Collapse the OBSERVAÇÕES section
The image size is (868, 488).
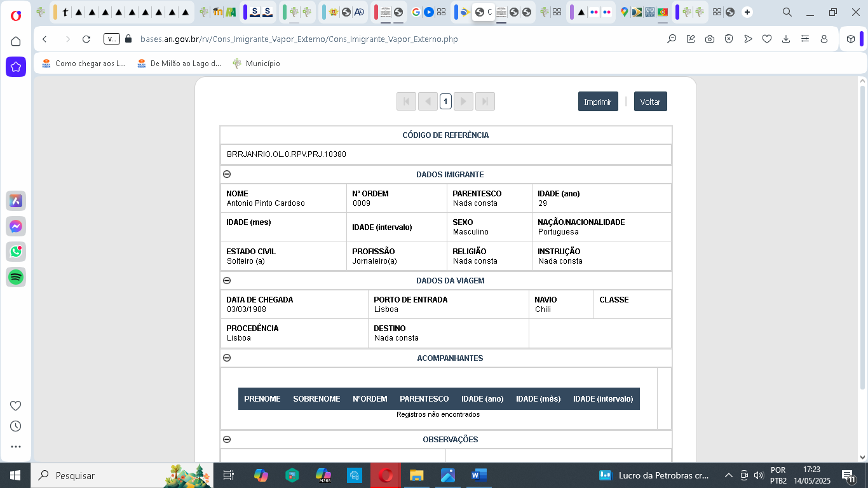pos(227,439)
